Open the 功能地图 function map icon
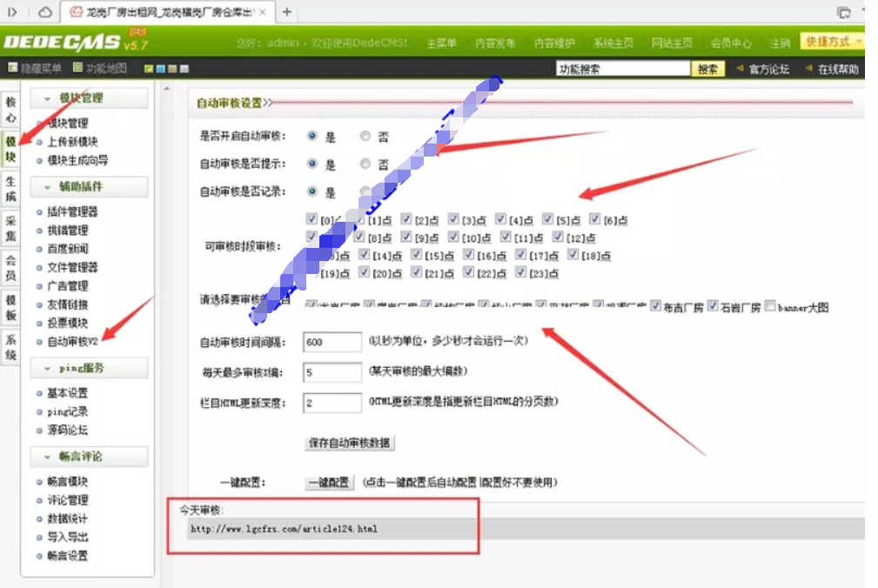 77,67
